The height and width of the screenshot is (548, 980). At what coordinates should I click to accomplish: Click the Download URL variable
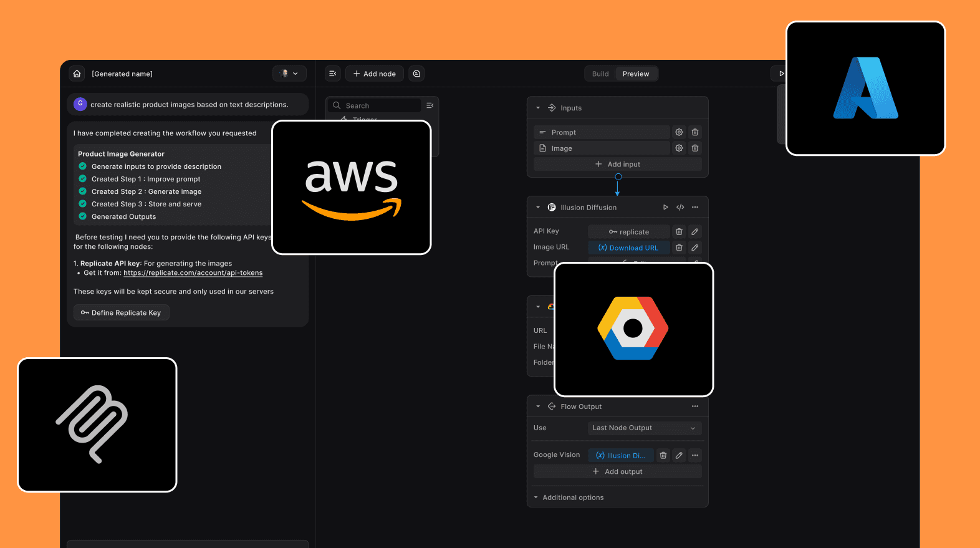(629, 248)
